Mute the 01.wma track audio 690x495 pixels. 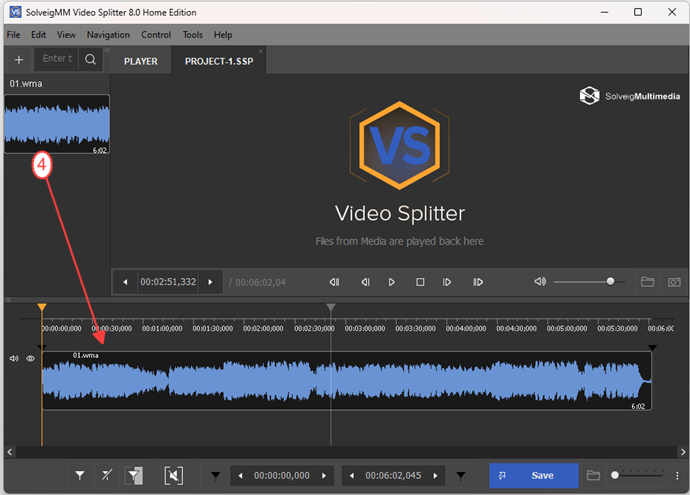[x=14, y=359]
